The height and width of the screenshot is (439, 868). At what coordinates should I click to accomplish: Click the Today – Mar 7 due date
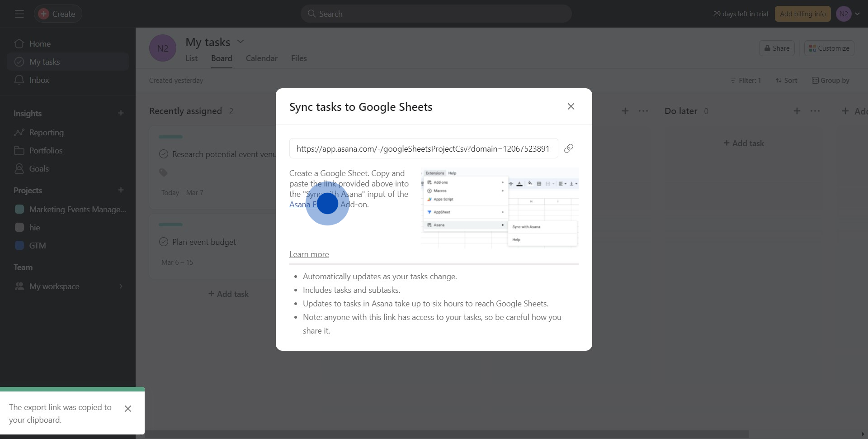pos(182,193)
